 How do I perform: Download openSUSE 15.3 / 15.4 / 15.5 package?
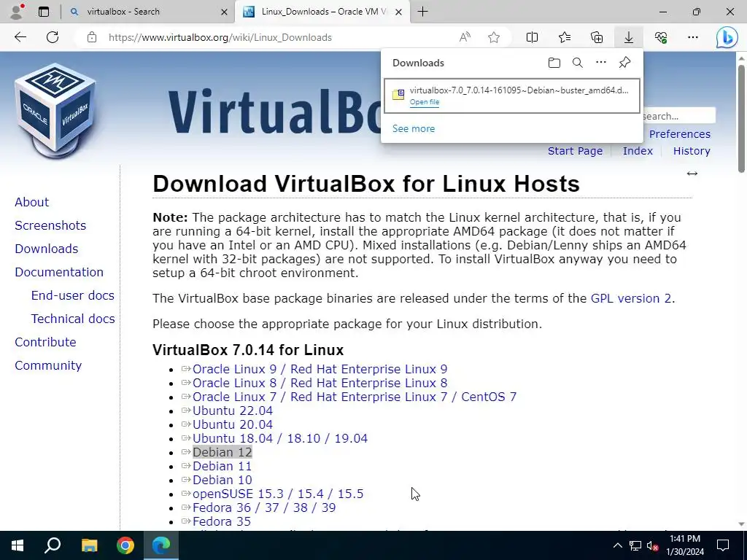[x=278, y=494]
